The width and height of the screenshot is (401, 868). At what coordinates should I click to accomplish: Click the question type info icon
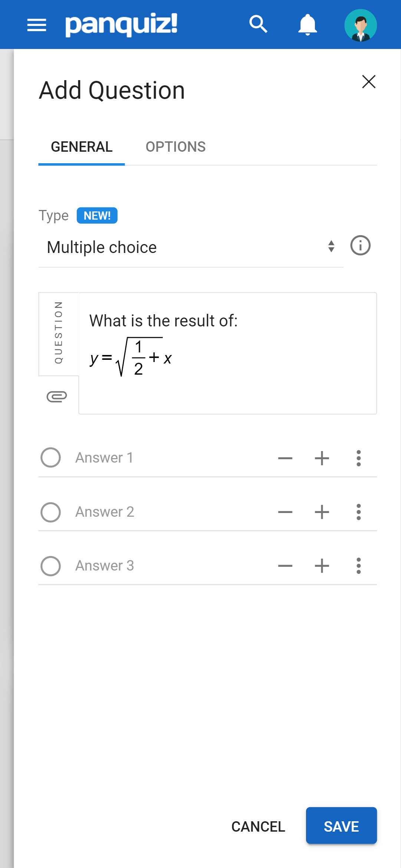pyautogui.click(x=361, y=246)
